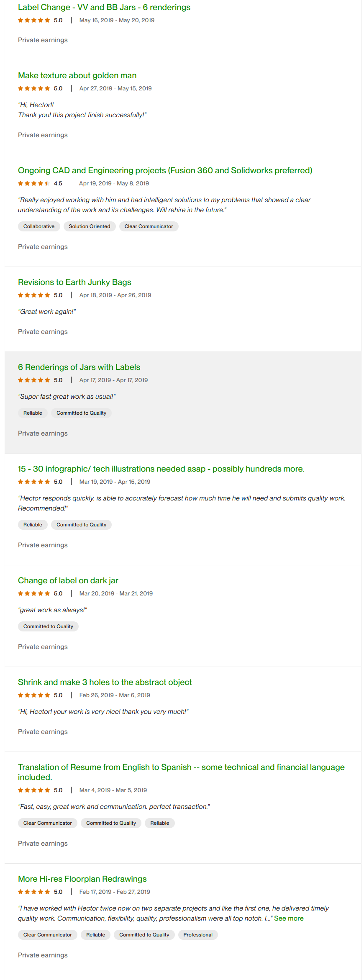
Task: Open 'Label Change - VV and BB Jars' job
Action: point(104,8)
